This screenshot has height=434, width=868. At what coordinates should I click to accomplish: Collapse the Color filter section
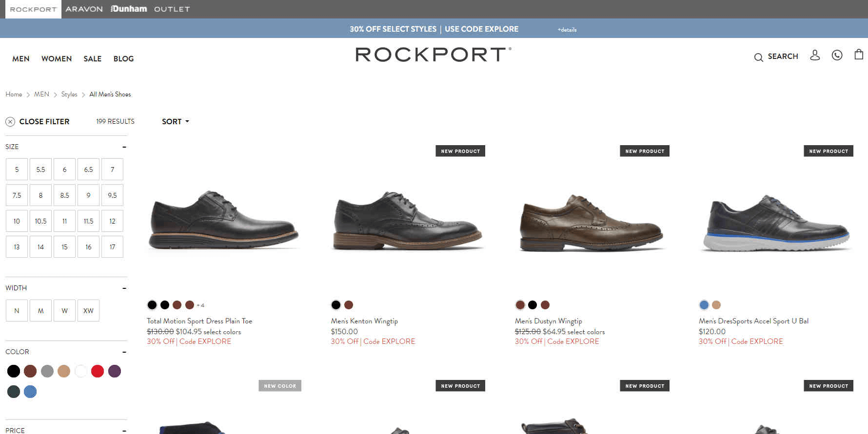[124, 352]
